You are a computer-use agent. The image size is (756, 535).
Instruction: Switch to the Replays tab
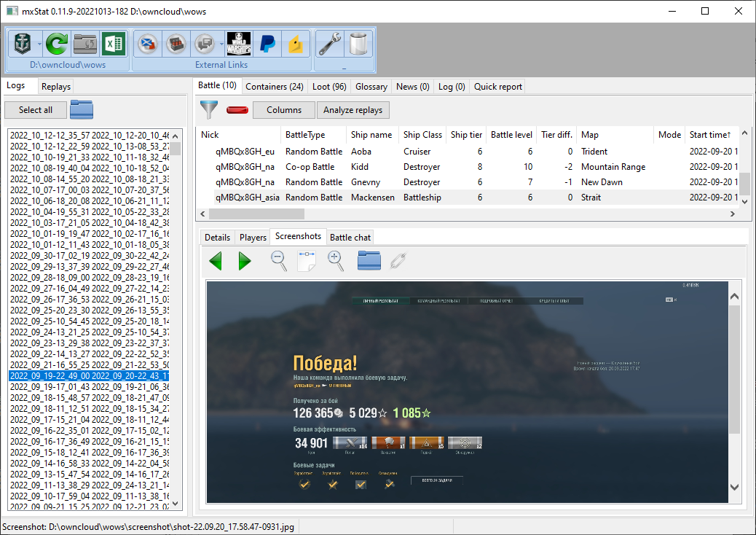click(56, 87)
